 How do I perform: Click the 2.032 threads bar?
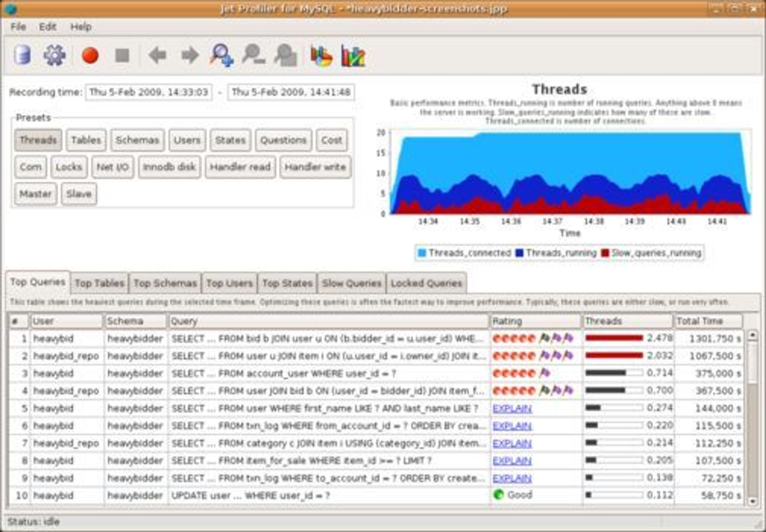click(614, 356)
